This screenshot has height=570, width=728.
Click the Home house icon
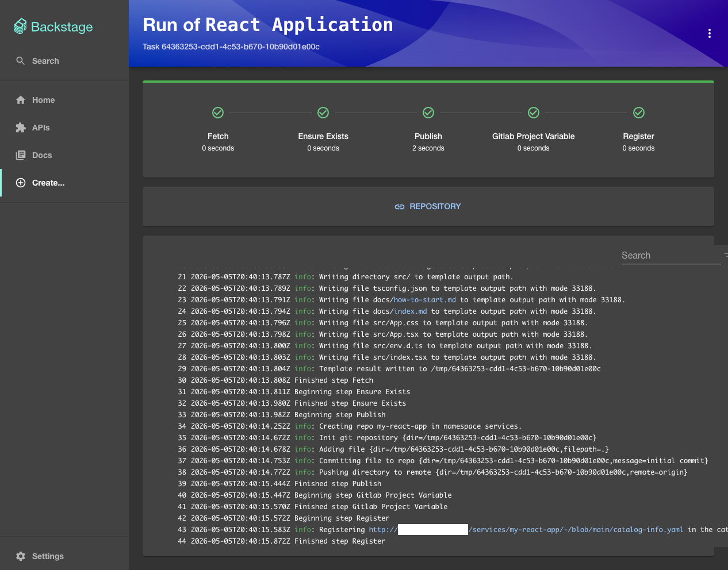(21, 100)
